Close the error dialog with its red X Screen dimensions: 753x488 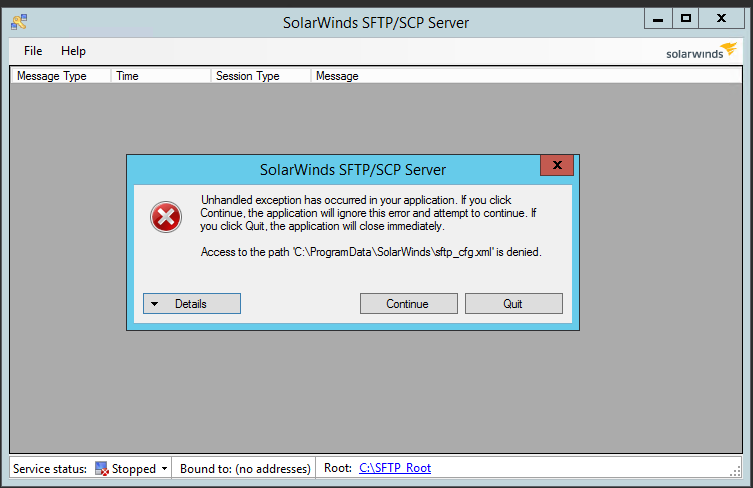pos(557,165)
